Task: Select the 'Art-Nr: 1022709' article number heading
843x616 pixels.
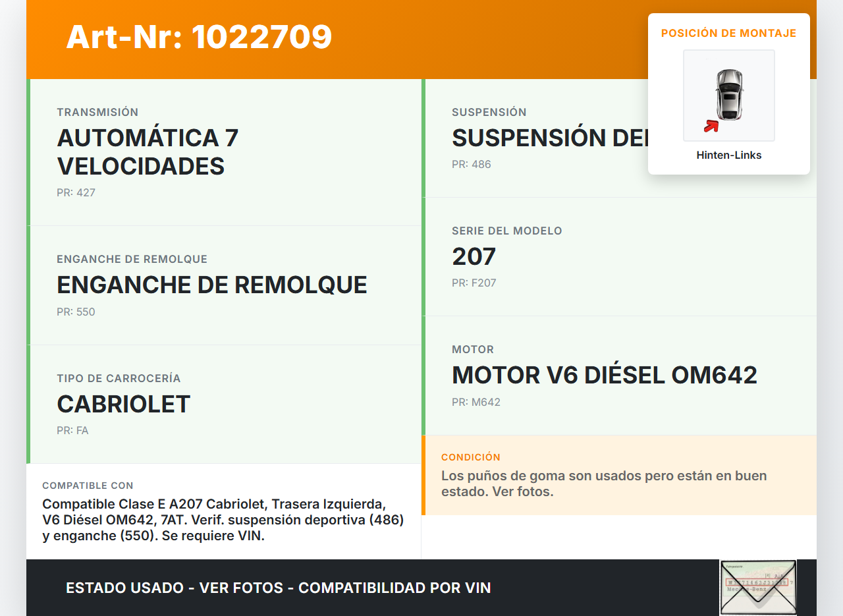Action: (x=199, y=37)
